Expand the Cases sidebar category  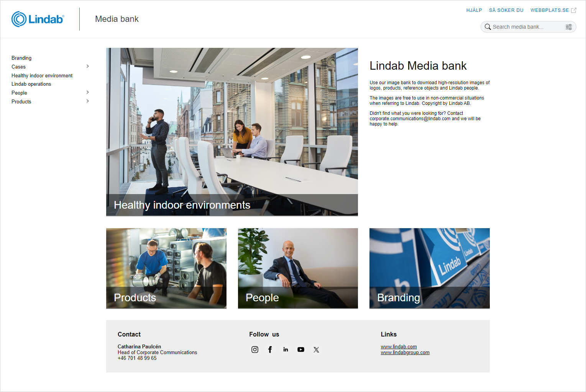point(88,66)
